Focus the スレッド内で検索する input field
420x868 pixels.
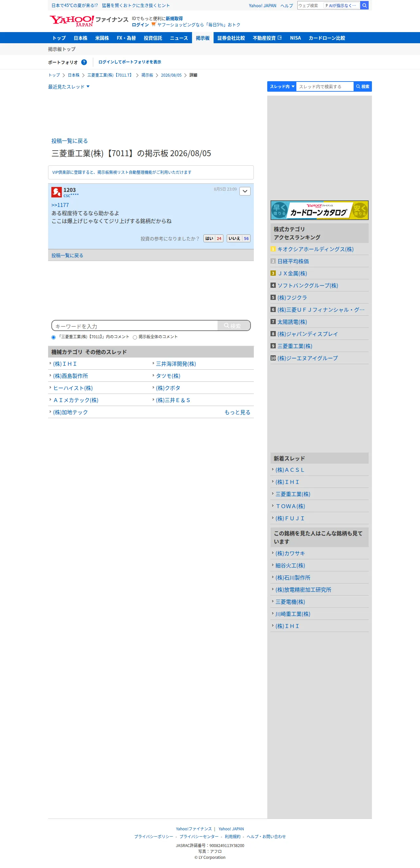325,86
